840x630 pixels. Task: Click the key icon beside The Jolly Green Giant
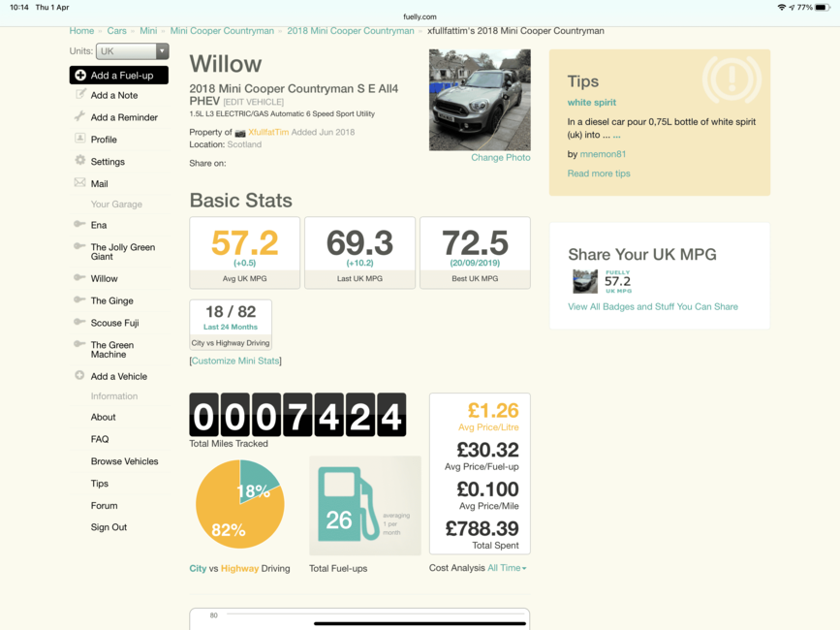click(79, 246)
